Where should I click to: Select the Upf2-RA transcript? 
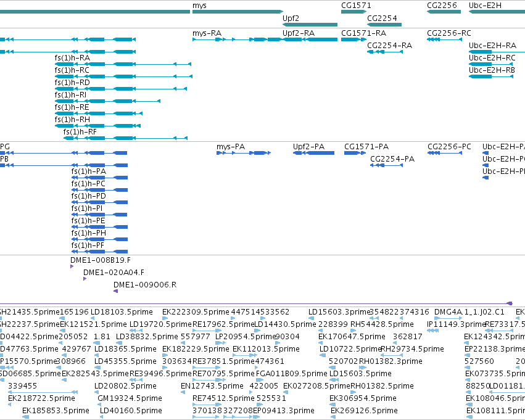[x=310, y=39]
